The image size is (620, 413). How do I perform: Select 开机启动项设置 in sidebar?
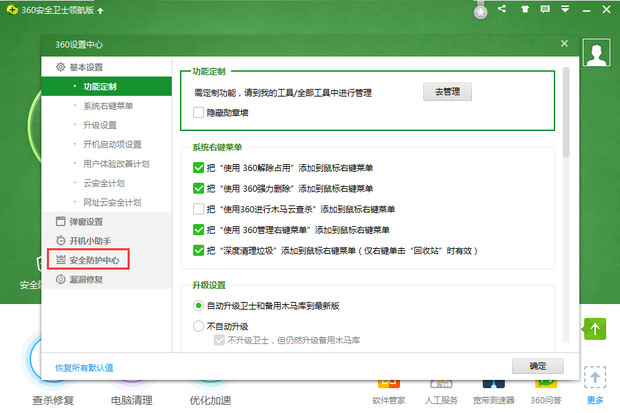(112, 144)
